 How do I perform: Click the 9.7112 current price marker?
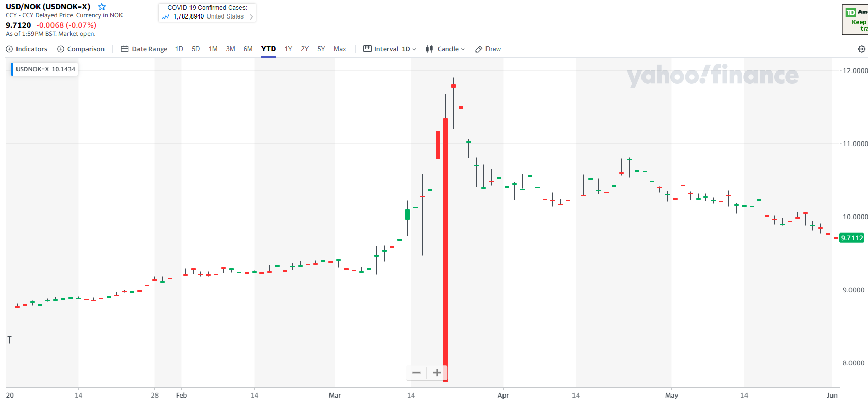pos(852,238)
